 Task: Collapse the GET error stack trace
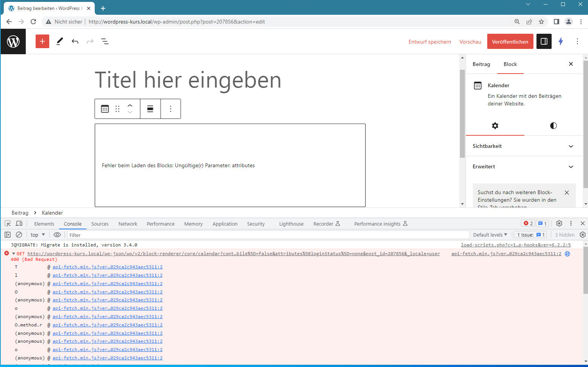14,254
